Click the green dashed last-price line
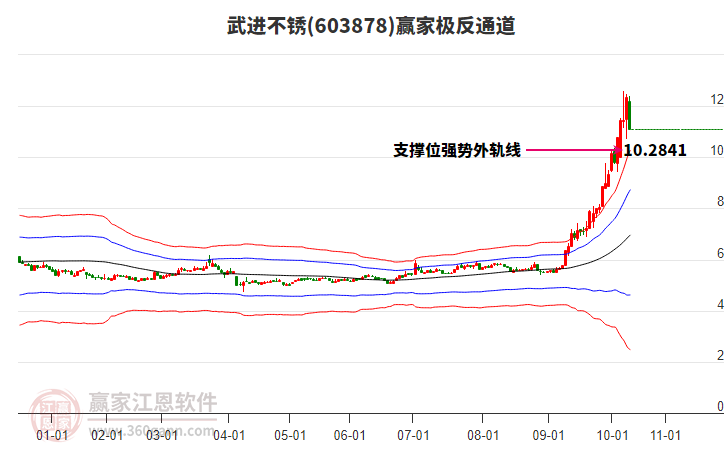The image size is (726, 450). coord(677,129)
